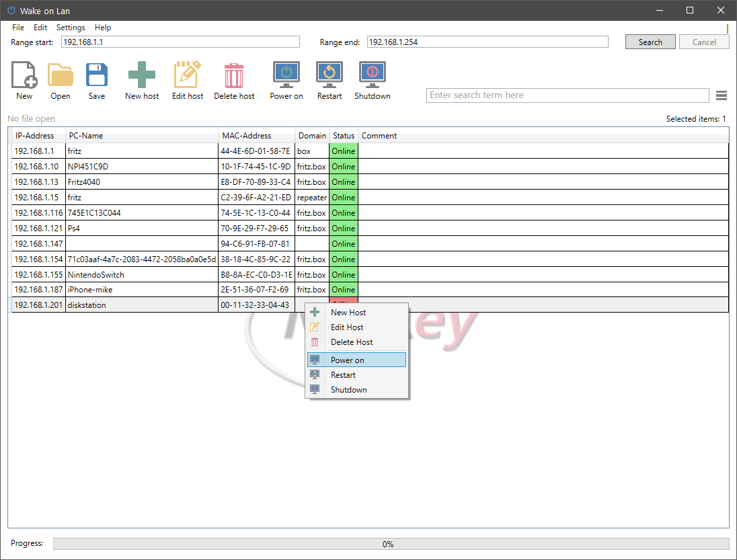The height and width of the screenshot is (560, 737).
Task: Choose Shutdown in the context menu
Action: pyautogui.click(x=356, y=389)
